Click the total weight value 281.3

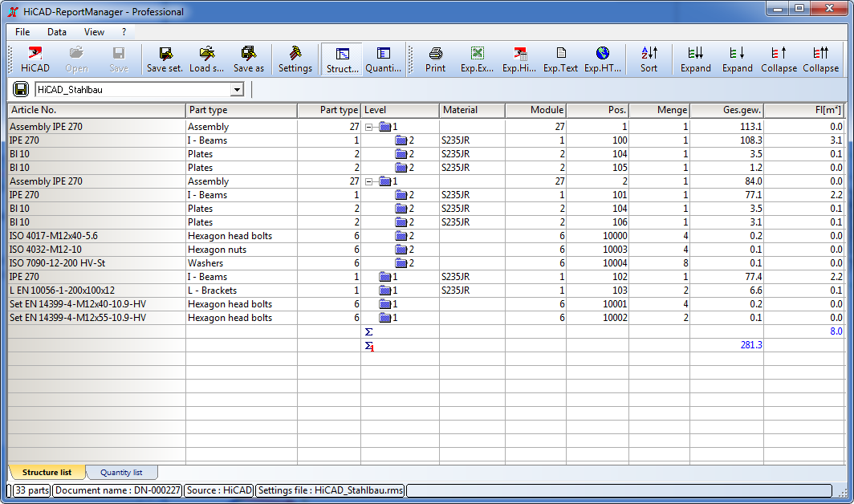(751, 345)
